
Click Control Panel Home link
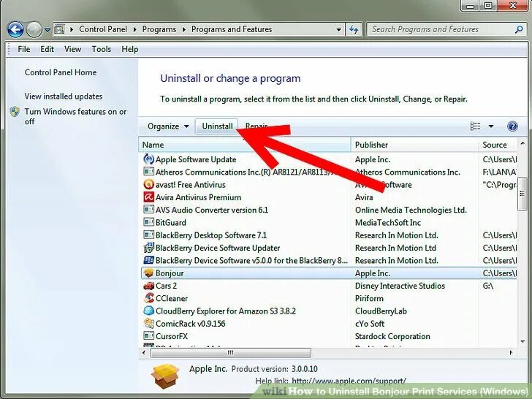click(61, 72)
